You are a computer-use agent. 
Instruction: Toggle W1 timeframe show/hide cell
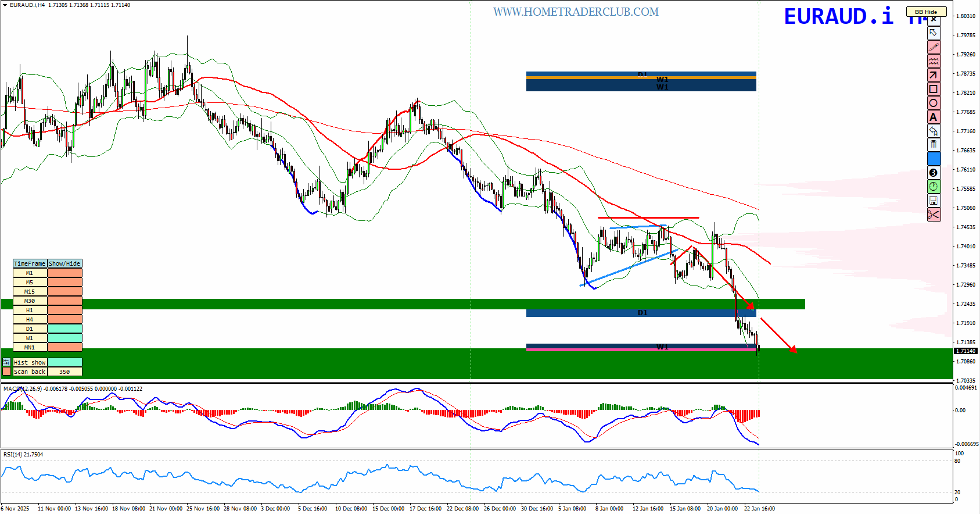tap(64, 338)
